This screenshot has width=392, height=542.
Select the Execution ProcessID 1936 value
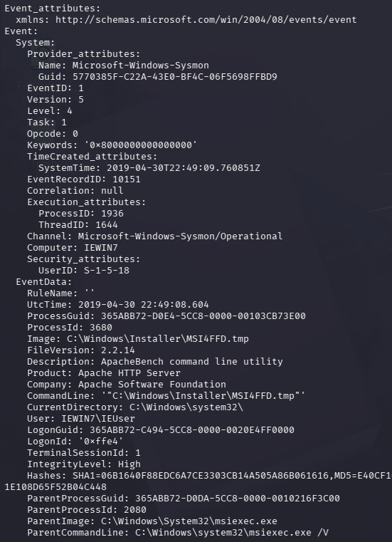pos(112,214)
